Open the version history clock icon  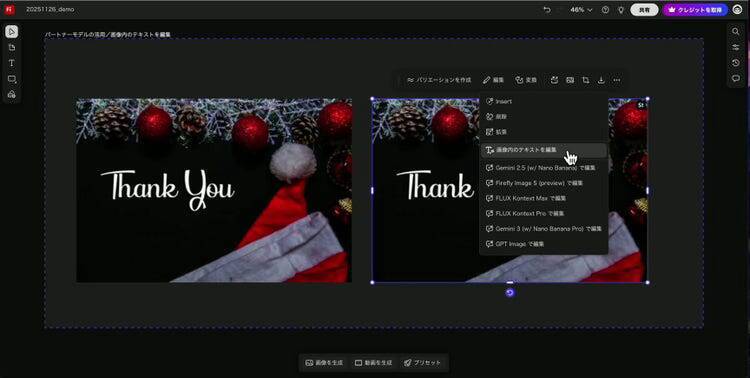[736, 63]
